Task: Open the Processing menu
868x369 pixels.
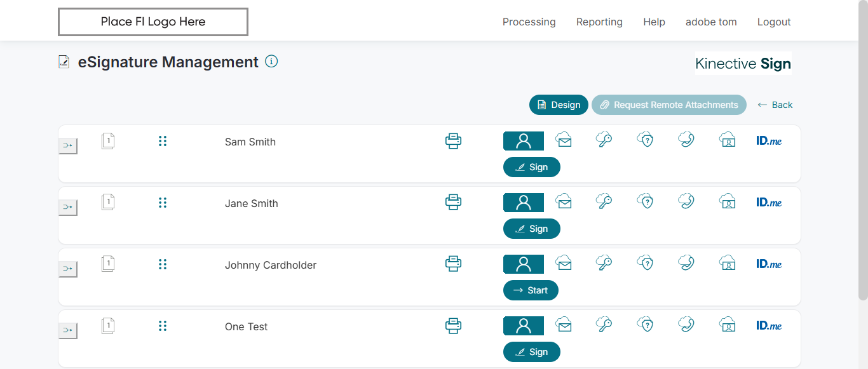Action: (529, 22)
